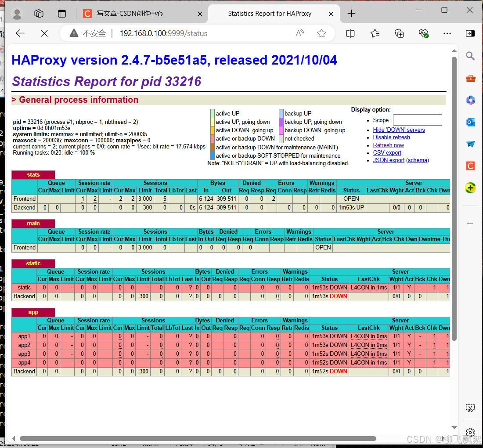Screen dimensions: 483x448
Task: Click the scroll up arrow of vertical scrollbar
Action: tap(454, 51)
